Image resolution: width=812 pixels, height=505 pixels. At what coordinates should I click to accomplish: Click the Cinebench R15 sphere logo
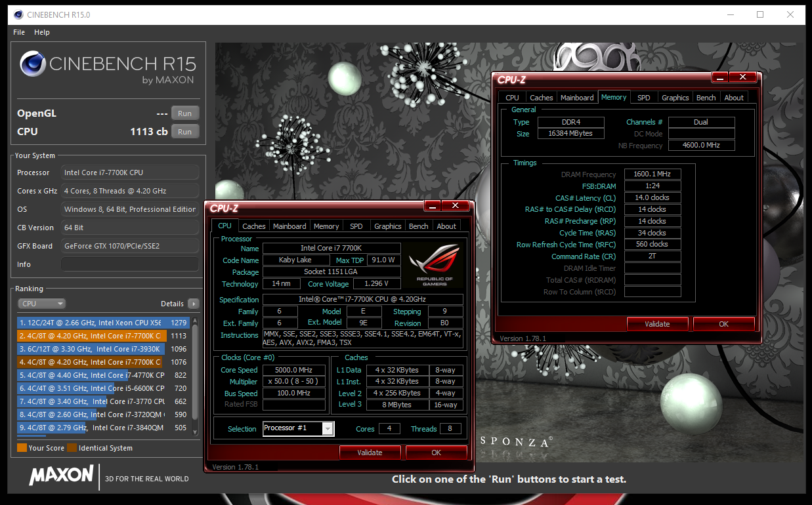[x=32, y=64]
